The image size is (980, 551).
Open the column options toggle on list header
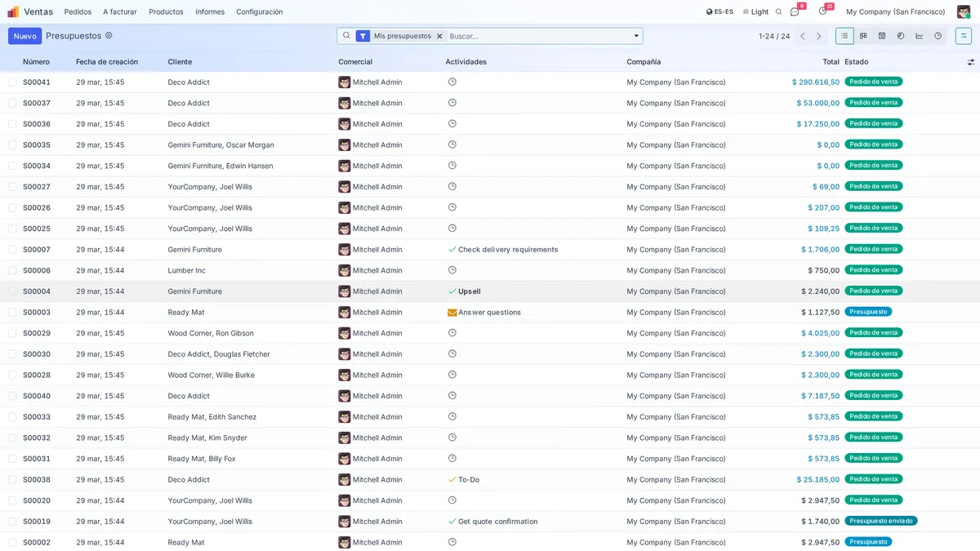970,61
